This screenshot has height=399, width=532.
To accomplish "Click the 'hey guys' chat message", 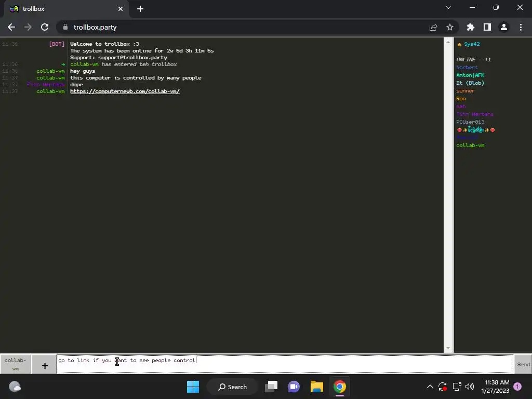I will pos(83,71).
